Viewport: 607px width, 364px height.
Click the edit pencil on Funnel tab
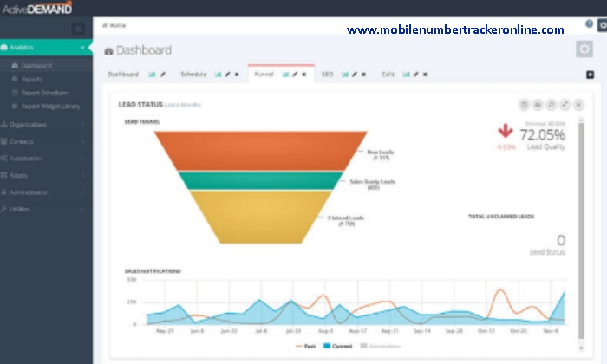[x=295, y=75]
